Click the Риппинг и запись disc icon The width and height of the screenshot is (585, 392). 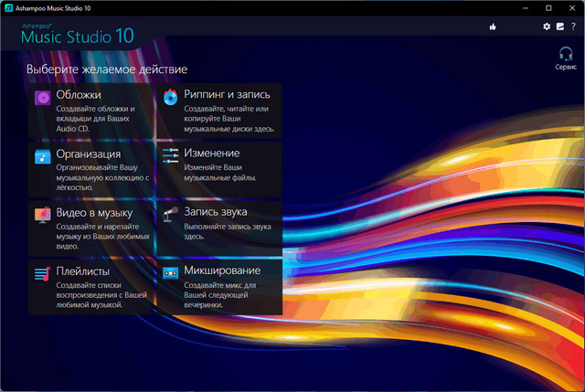coord(171,98)
